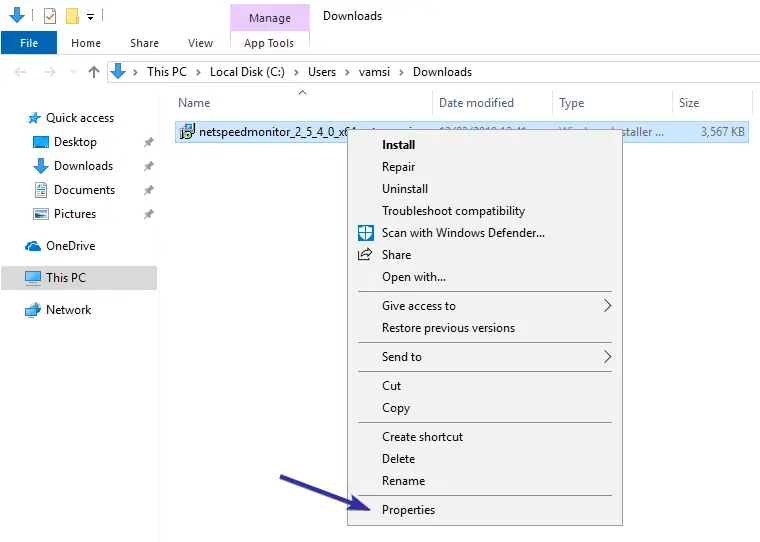Click the blue download arrow title bar icon
The image size is (760, 542).
[17, 16]
